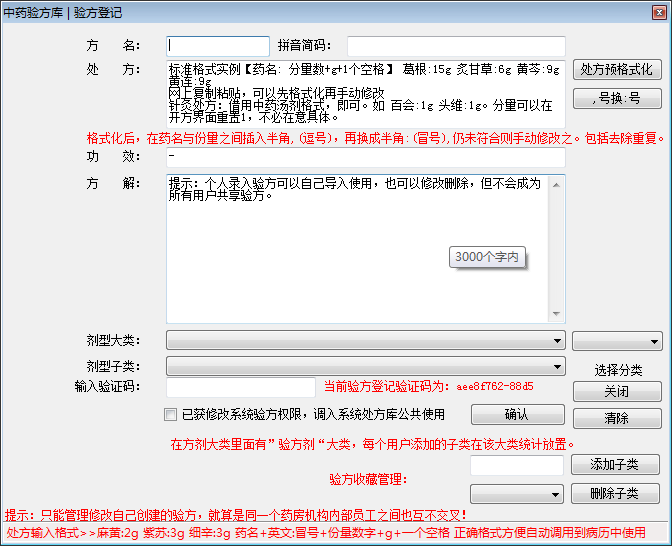This screenshot has width=672, height=546.
Task: Open the 剂型子类 dropdown
Action: coord(366,366)
